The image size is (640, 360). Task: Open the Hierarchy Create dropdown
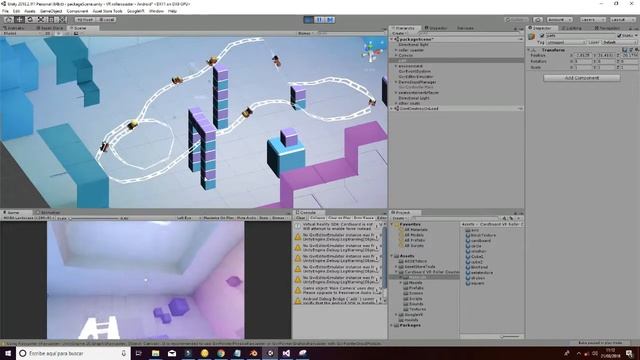click(399, 33)
